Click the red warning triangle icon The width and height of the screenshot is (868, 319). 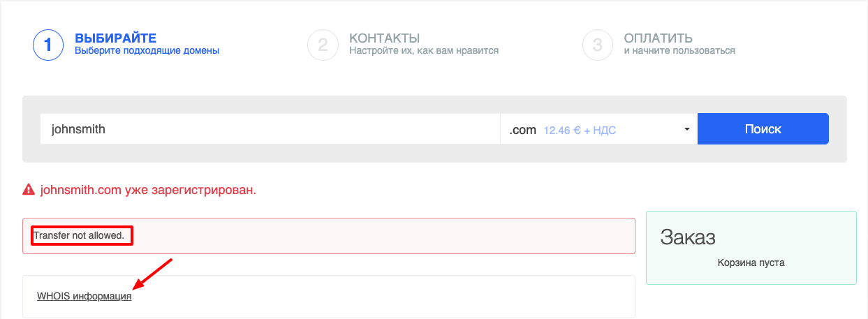pyautogui.click(x=29, y=189)
